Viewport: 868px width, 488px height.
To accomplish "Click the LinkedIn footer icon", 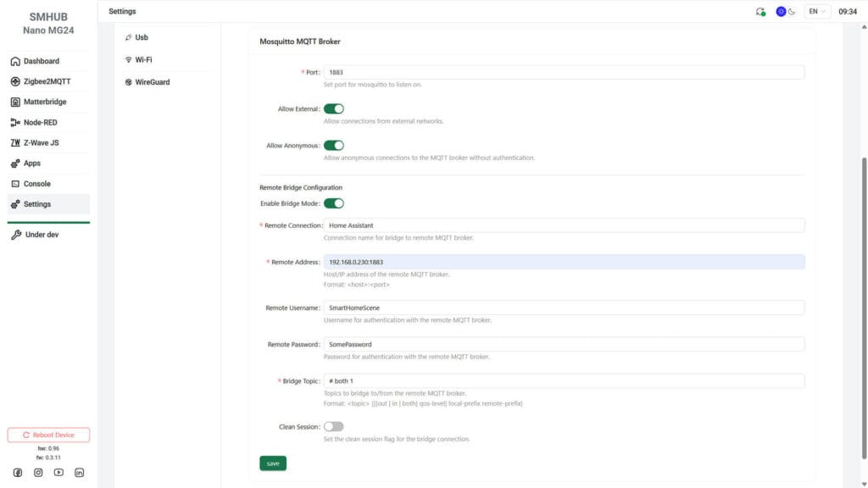I will [79, 473].
